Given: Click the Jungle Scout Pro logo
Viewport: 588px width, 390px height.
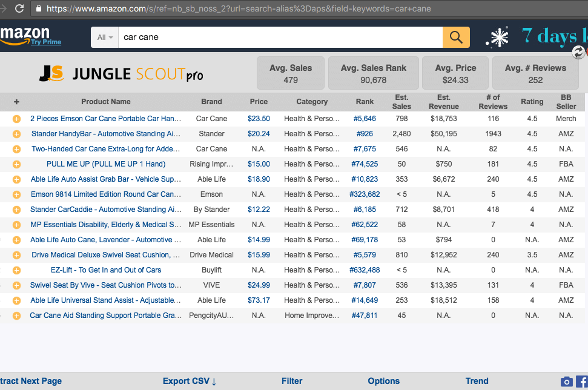Looking at the screenshot, I should point(121,73).
